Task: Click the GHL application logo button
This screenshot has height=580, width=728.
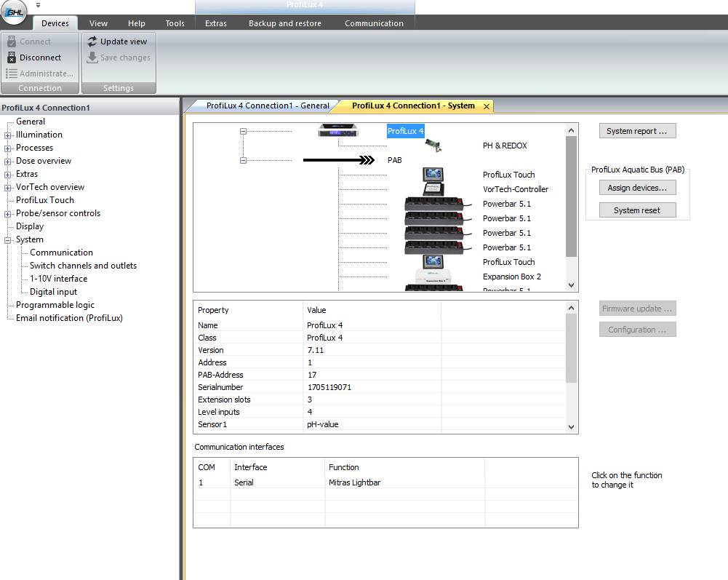Action: tap(14, 12)
